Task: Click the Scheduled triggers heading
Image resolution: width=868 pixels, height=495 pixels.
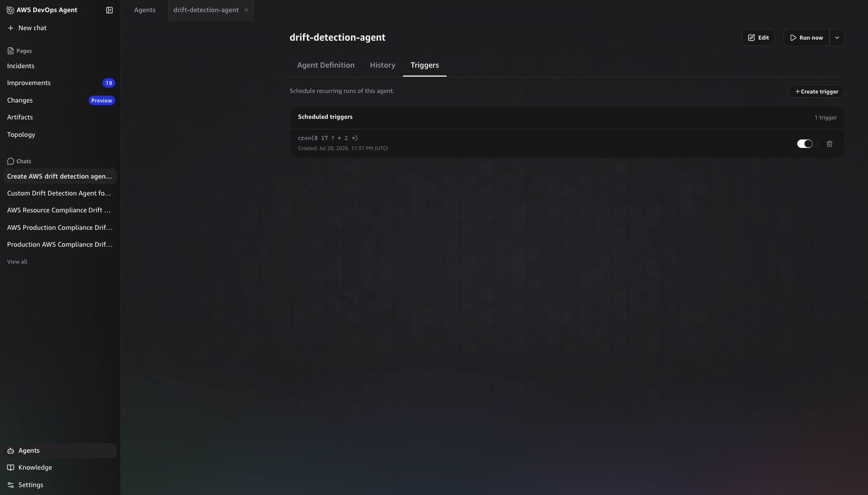Action: 325,117
